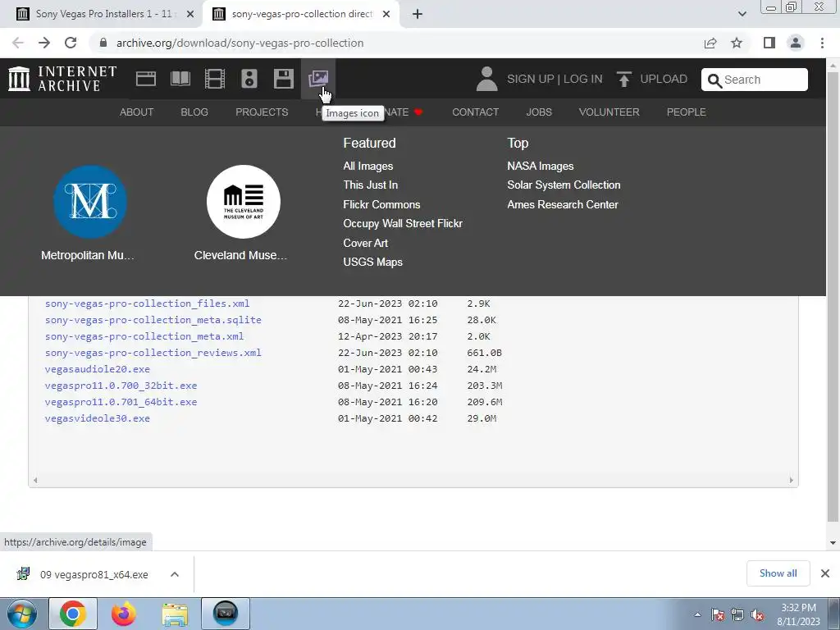Open the Texts book icon
The image size is (840, 630).
(x=180, y=79)
